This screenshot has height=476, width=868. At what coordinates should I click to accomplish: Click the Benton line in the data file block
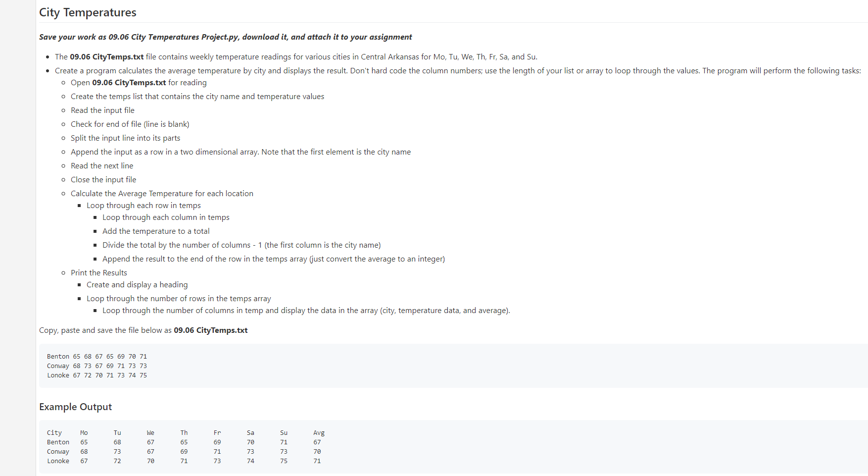[97, 357]
